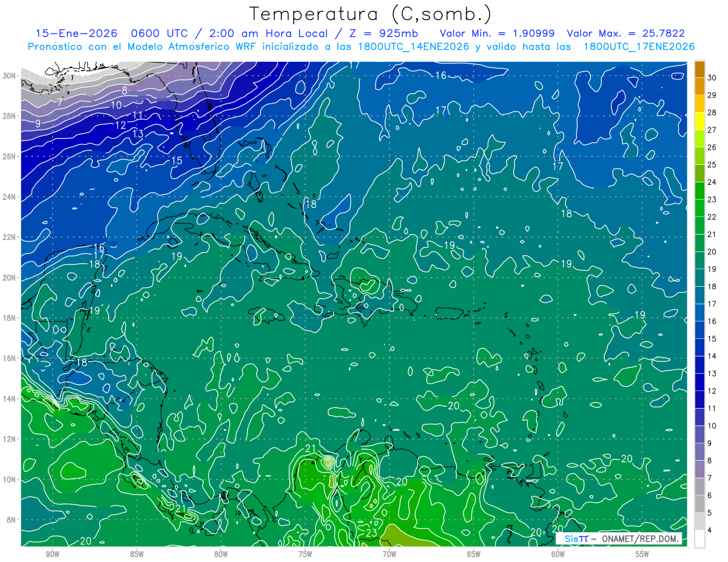Viewport: 728px width, 562px height.
Task: Click the "Valor Min. = 1.90999" value
Action: (497, 34)
